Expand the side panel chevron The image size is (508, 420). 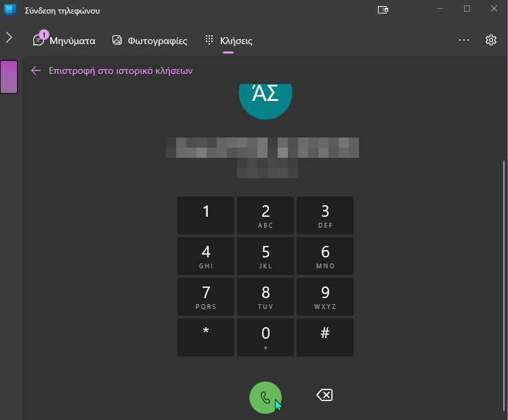point(9,37)
